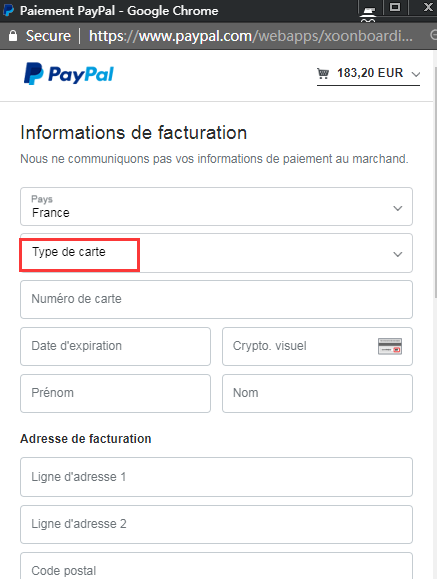Click the PayPal logo
Viewport: 437px width, 579px height.
pyautogui.click(x=69, y=74)
